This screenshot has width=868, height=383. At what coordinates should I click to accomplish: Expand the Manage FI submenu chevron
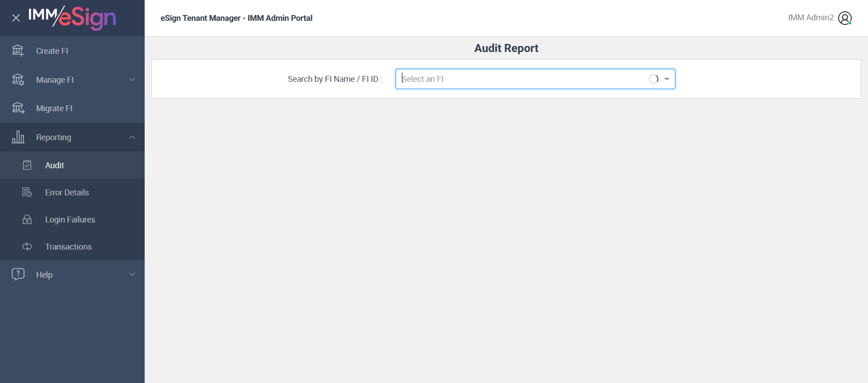(x=132, y=80)
